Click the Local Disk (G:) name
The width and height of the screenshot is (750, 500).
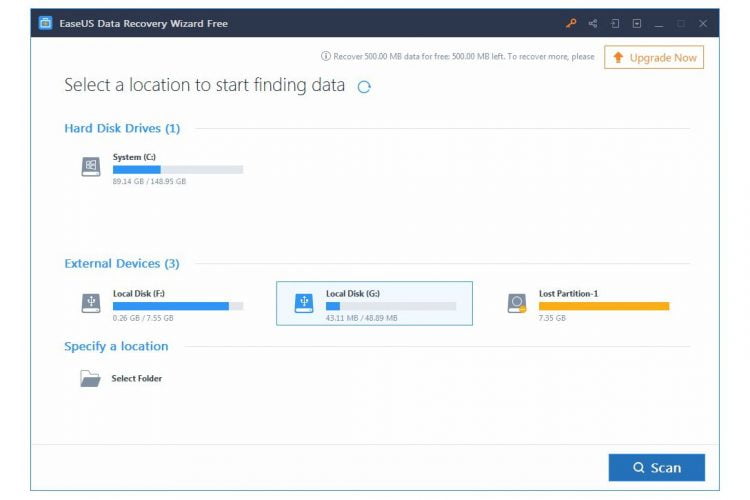353,293
